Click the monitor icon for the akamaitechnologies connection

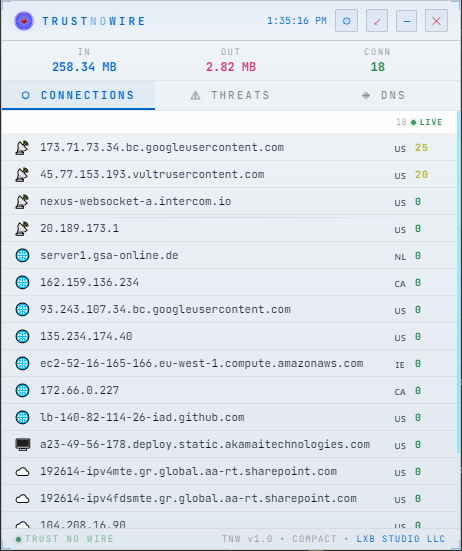pyautogui.click(x=22, y=445)
